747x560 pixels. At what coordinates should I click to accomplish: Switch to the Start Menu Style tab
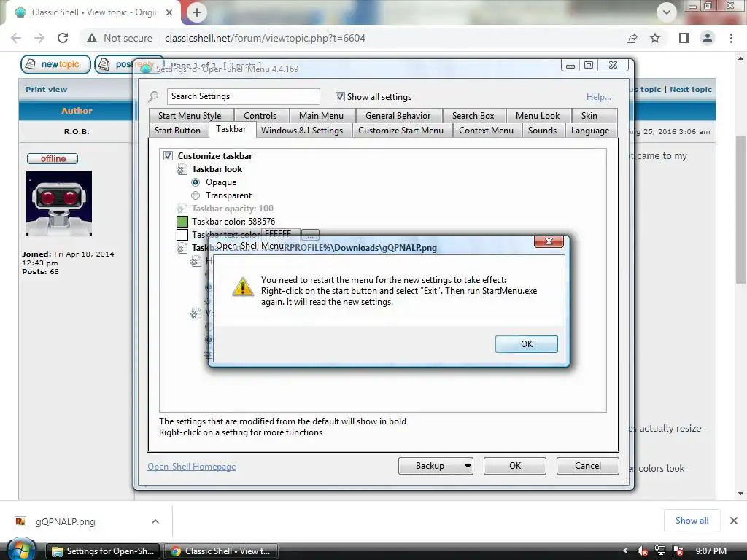coord(190,116)
